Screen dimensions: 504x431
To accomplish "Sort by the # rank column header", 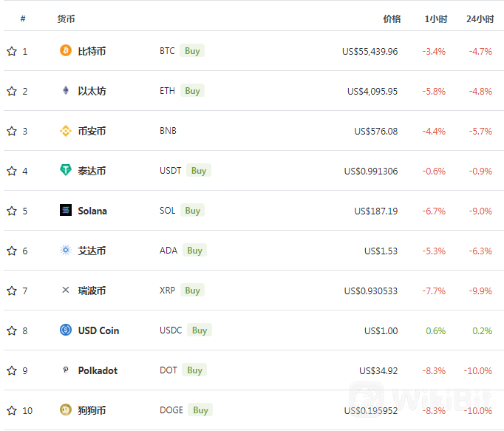I will click(23, 18).
